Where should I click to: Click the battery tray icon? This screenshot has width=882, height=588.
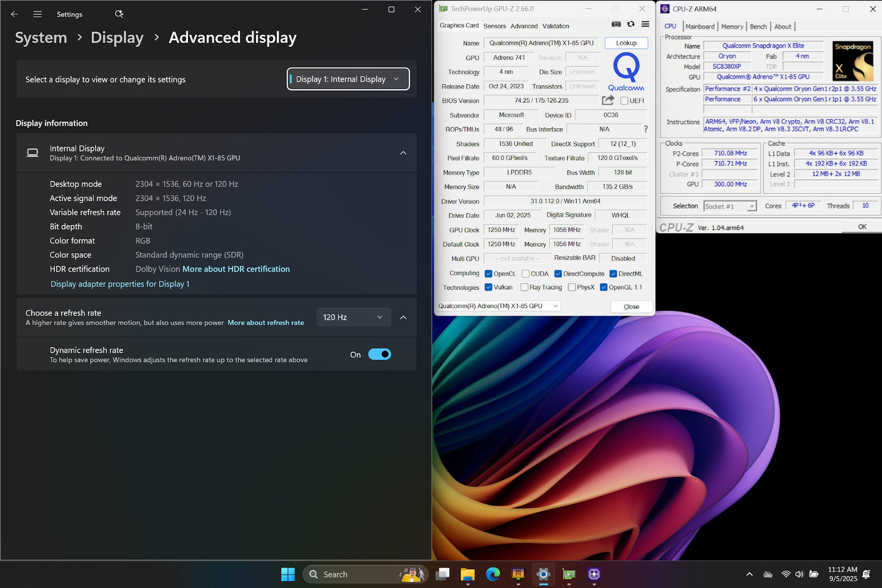[x=814, y=574]
